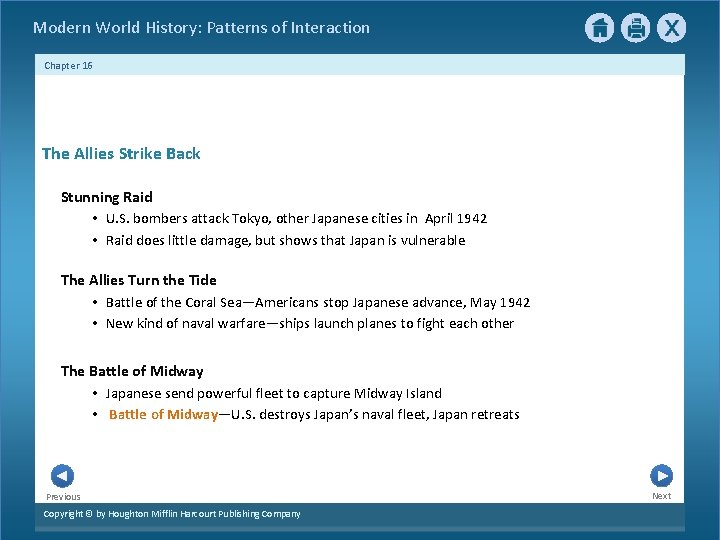Click Japanese send powerful fleet bullet
Image resolution: width=720 pixels, height=540 pixels.
(274, 394)
